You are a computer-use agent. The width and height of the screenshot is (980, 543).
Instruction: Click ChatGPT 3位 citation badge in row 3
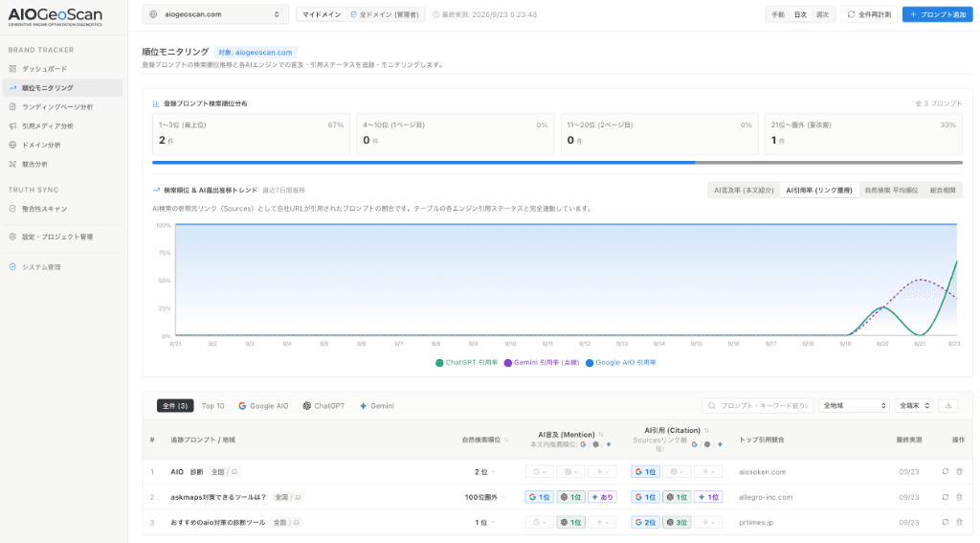(677, 522)
